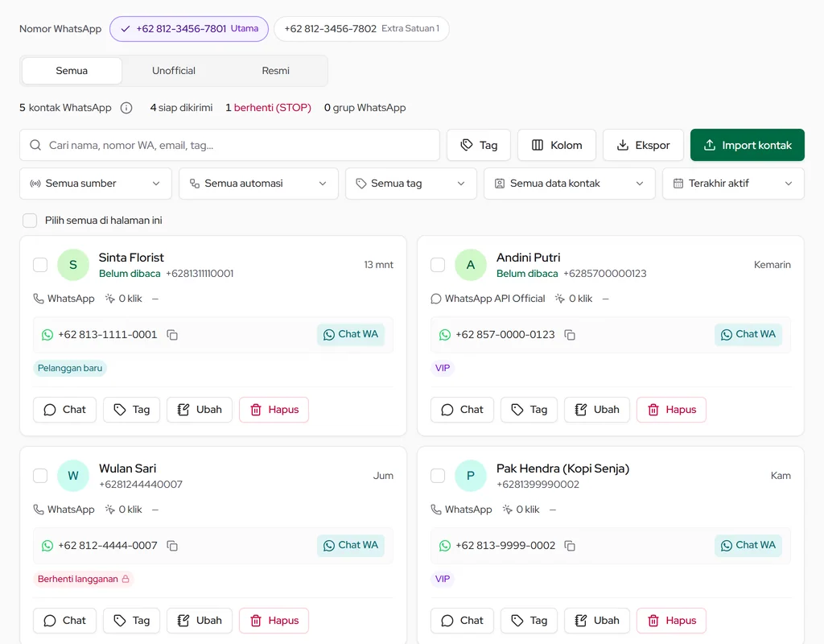Copy Andini Putri's number +62 857-0000-0123
This screenshot has height=644, width=824.
(x=570, y=335)
